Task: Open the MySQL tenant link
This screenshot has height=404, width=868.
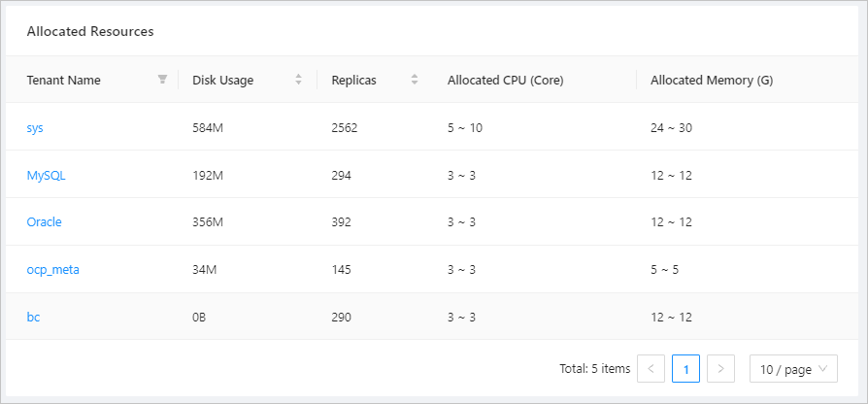Action: tap(46, 176)
